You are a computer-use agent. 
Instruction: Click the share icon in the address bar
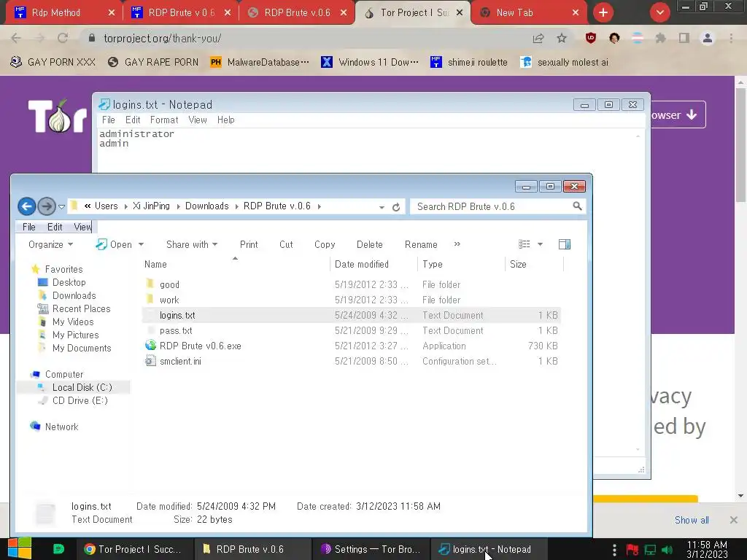tap(538, 38)
